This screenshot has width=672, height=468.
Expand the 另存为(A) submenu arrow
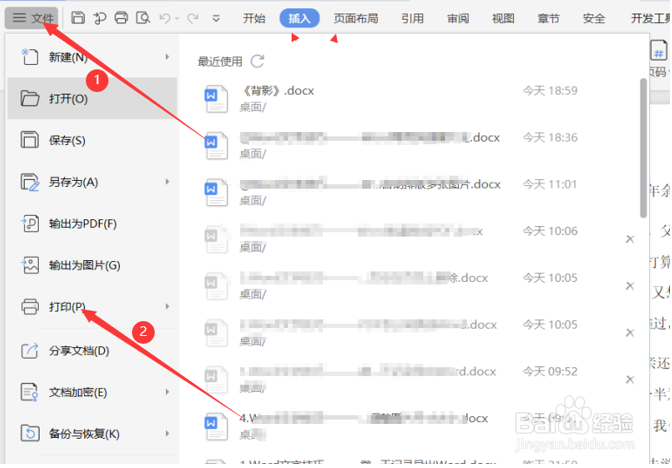(x=167, y=182)
